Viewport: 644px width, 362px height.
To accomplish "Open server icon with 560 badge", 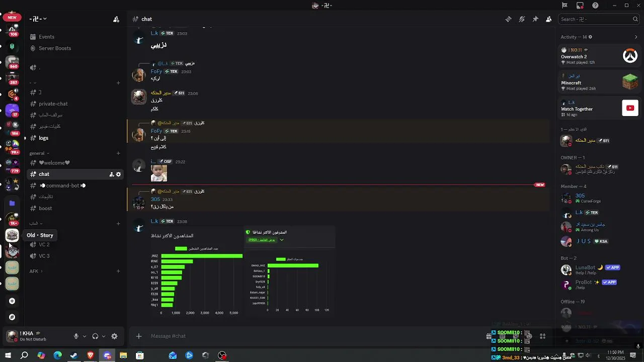I will click(x=12, y=62).
